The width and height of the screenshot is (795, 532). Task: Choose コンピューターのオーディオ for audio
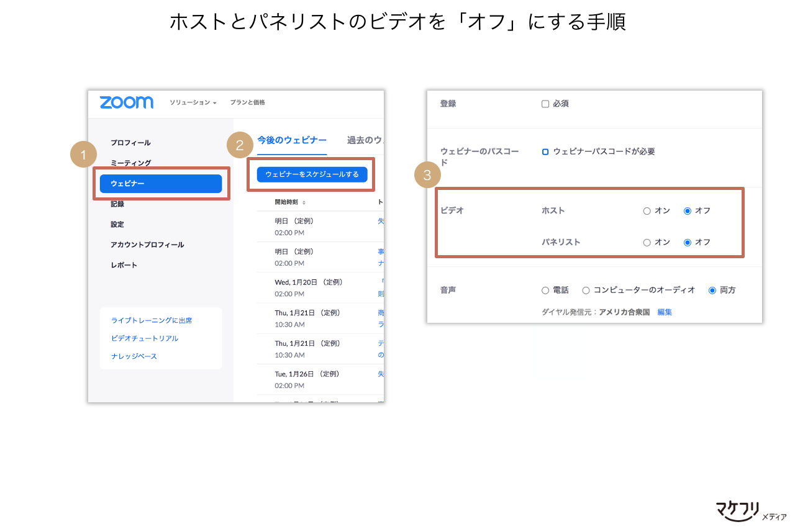click(586, 291)
